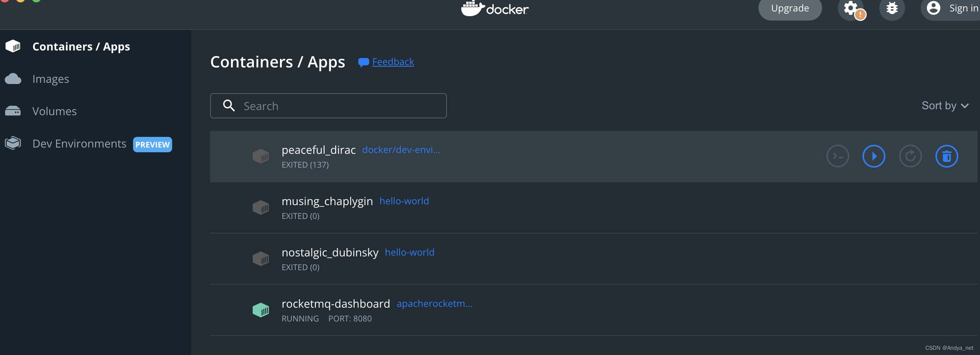
Task: Open CLI for peaceful_dirac container
Action: point(837,156)
